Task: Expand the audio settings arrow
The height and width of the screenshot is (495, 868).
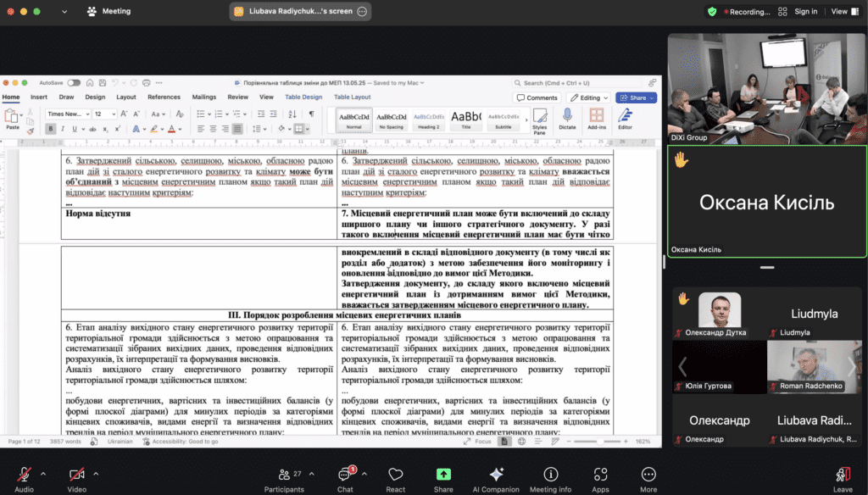Action: pos(43,473)
